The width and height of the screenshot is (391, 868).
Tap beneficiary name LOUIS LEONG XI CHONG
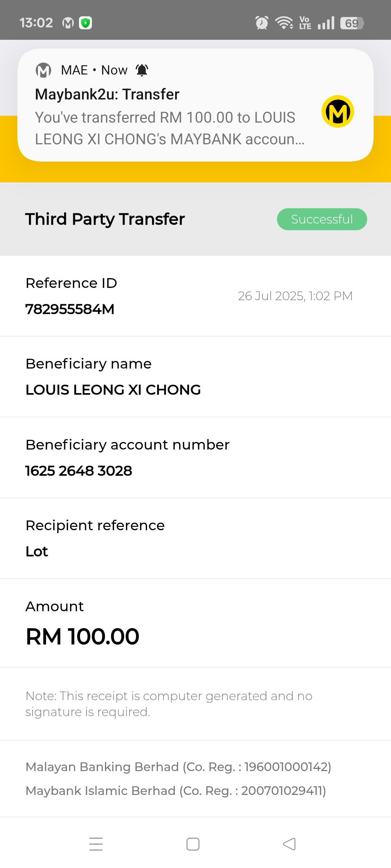coord(113,390)
